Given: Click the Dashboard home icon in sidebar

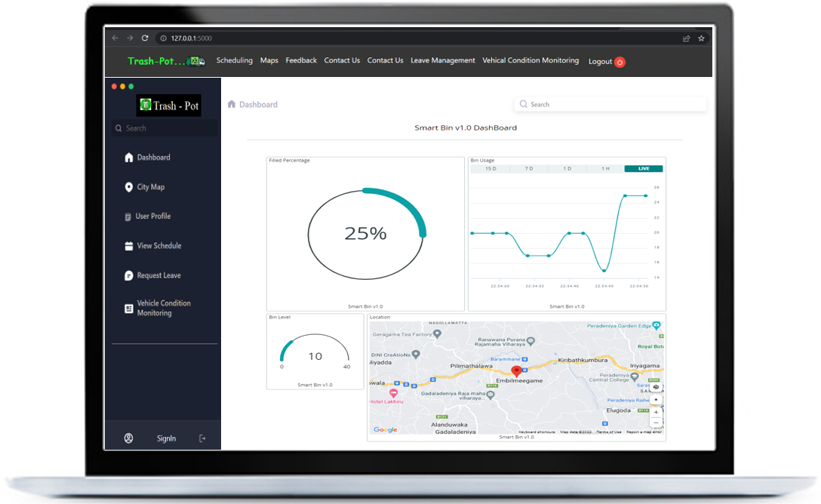Looking at the screenshot, I should pos(129,158).
